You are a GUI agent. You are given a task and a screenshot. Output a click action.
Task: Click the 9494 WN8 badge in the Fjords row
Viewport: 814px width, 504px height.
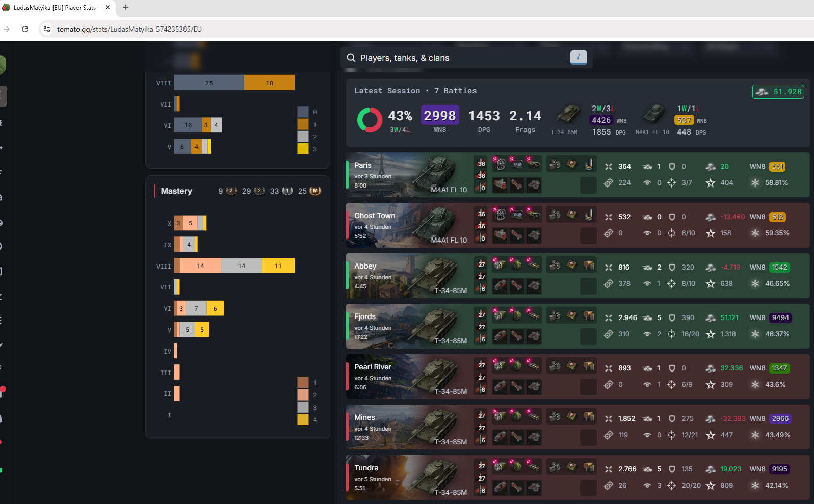coord(780,318)
